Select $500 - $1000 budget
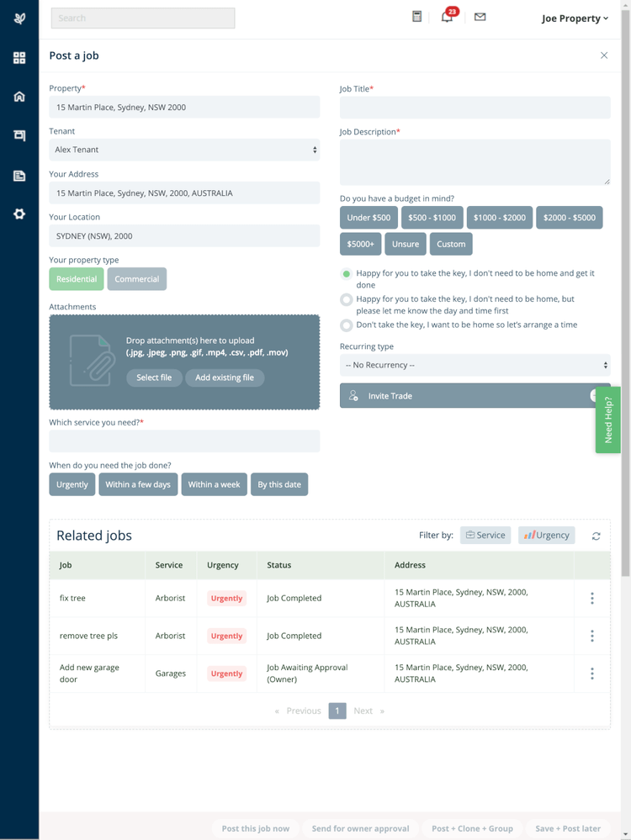The image size is (631, 840). [x=432, y=218]
